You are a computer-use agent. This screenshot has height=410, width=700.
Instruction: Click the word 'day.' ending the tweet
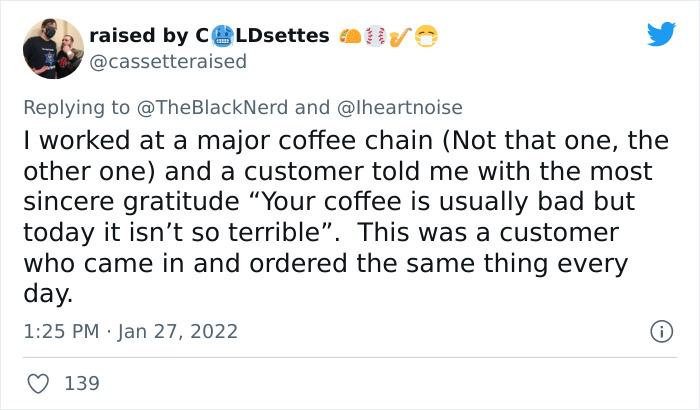click(48, 294)
